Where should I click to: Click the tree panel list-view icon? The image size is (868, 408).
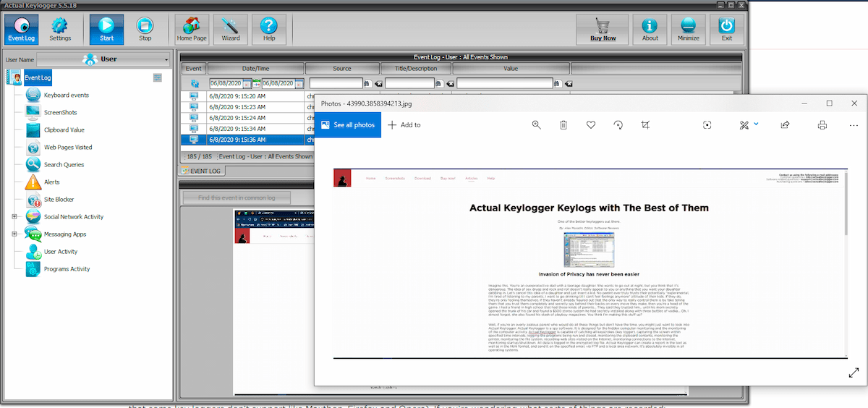tap(158, 77)
